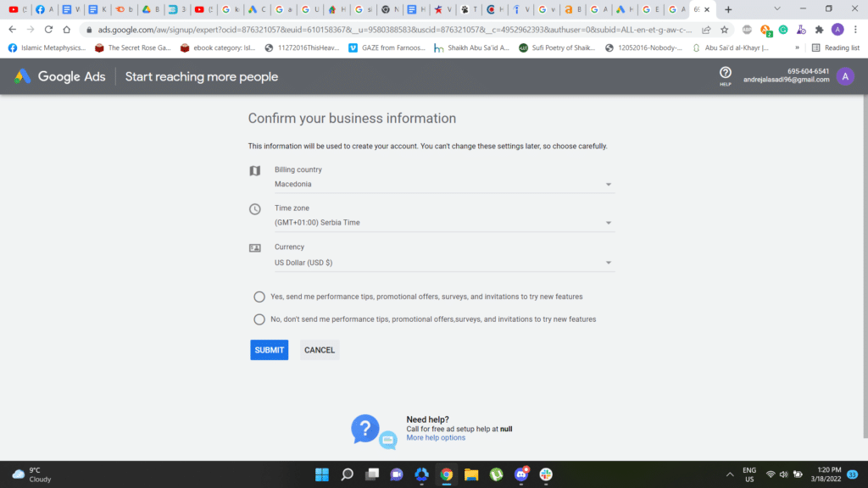Open the Islamic Metaphysics bookmark

click(x=47, y=48)
